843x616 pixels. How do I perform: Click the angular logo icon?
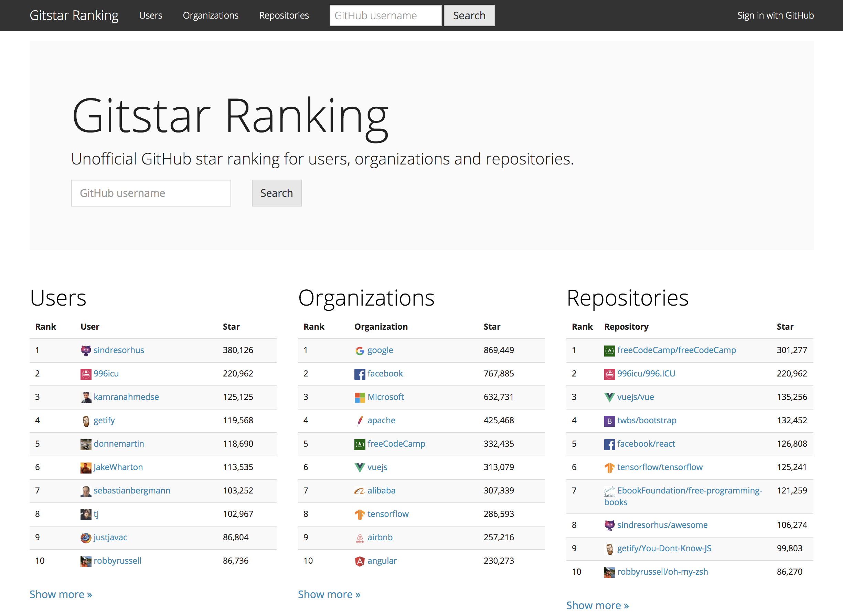click(360, 561)
